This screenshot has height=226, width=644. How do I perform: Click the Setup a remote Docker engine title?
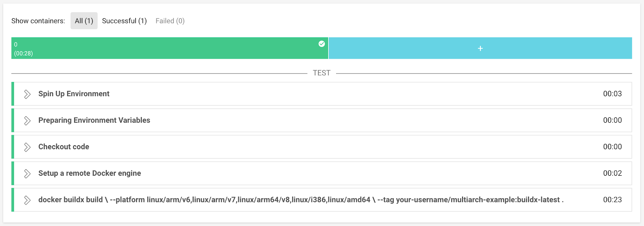coord(90,173)
